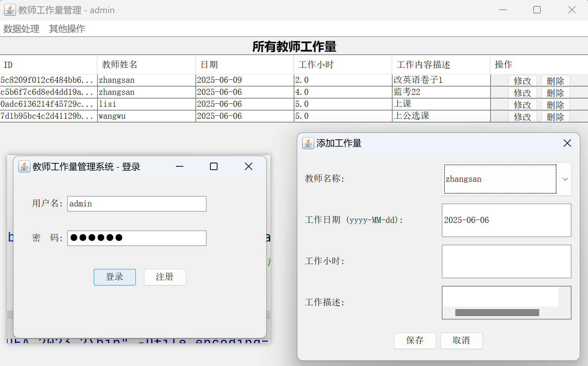This screenshot has height=366, width=588.
Task: Click the 取消 button
Action: click(x=462, y=341)
